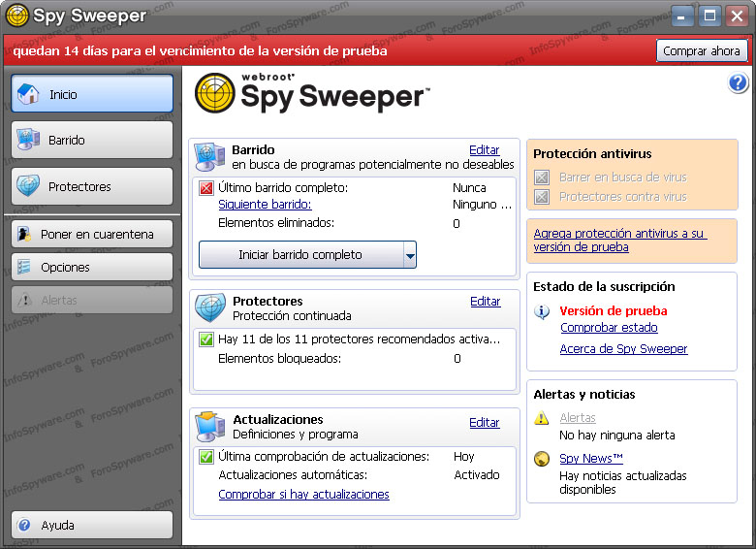Open Ayuda at sidebar bottom
Image resolution: width=756 pixels, height=549 pixels.
click(92, 525)
